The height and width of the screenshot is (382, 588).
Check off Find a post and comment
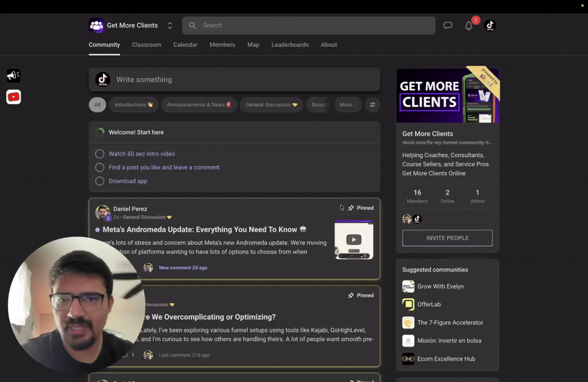100,167
